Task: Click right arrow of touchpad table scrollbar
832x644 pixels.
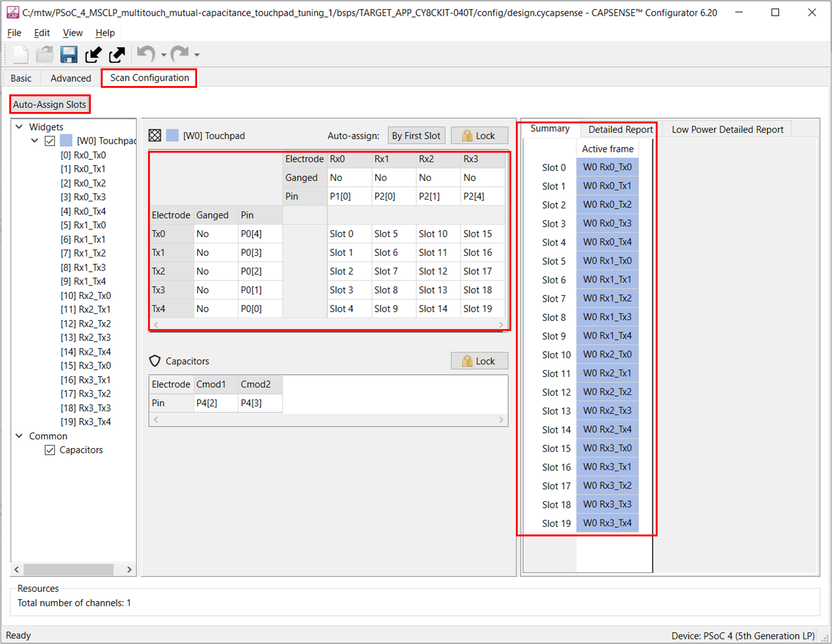Action: [501, 324]
